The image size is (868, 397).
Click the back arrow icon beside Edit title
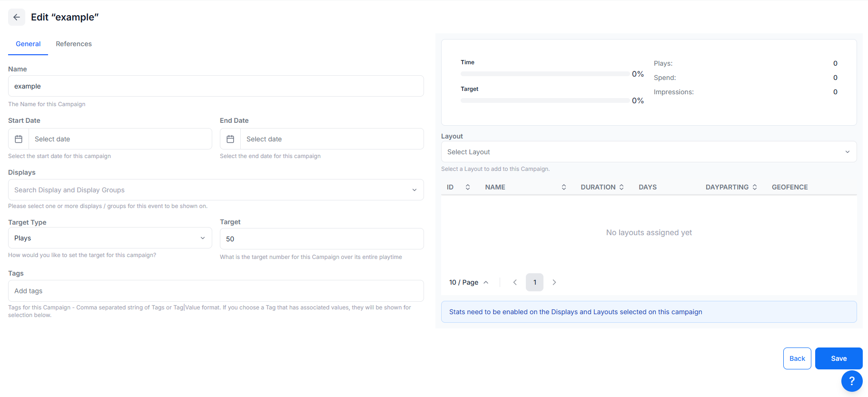[17, 17]
